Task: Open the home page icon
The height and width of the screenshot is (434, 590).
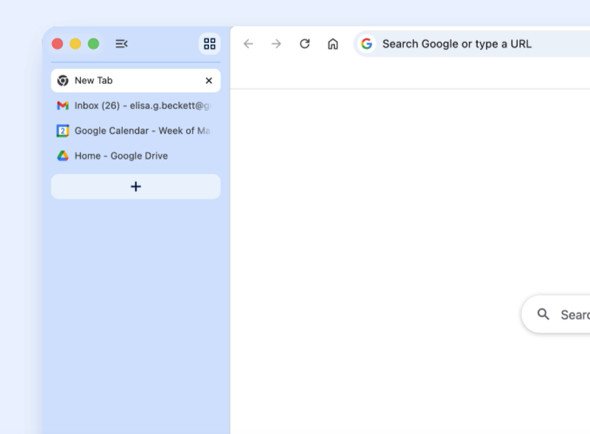Action: pyautogui.click(x=333, y=44)
